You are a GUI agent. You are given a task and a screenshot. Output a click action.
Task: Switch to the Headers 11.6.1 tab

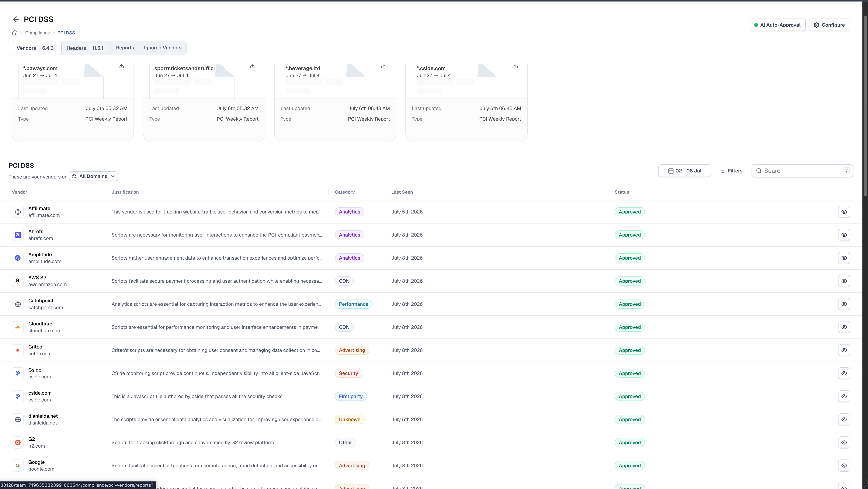[85, 48]
